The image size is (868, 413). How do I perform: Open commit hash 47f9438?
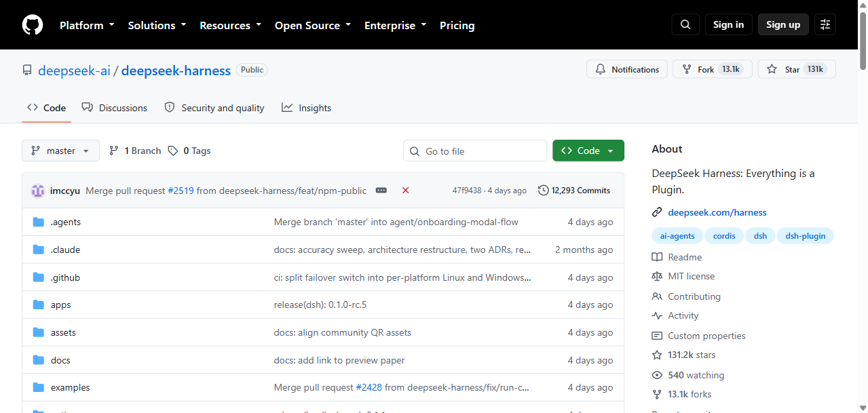pos(467,191)
